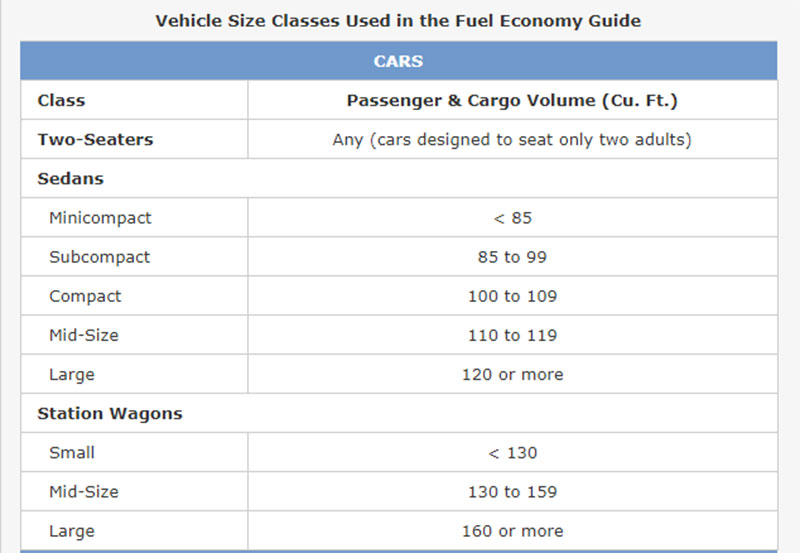The width and height of the screenshot is (800, 553).
Task: Select the 160 or more volume cell
Action: tap(512, 531)
